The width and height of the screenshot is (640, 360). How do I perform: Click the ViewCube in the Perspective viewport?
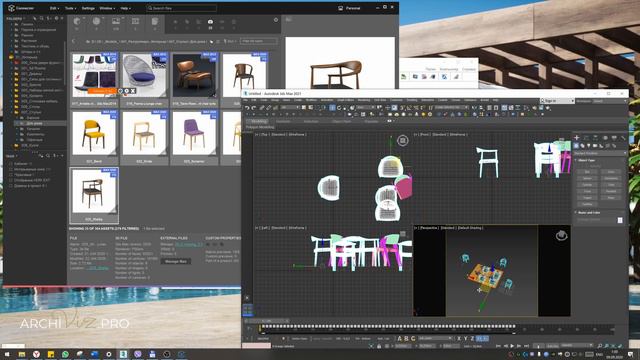click(x=562, y=236)
